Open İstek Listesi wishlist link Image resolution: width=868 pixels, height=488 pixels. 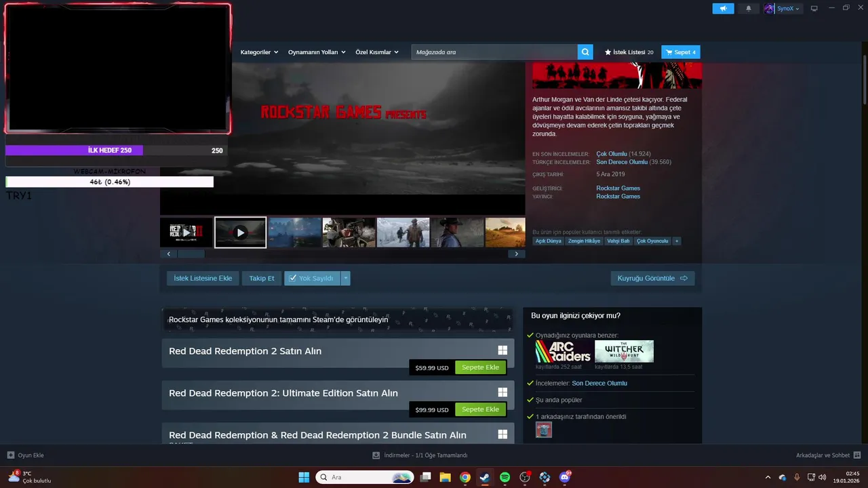click(629, 52)
